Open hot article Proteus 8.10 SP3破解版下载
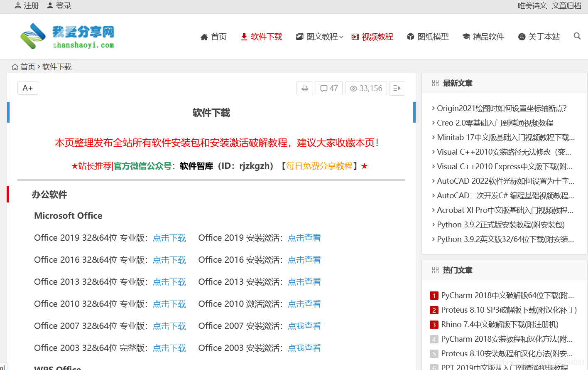 509,310
